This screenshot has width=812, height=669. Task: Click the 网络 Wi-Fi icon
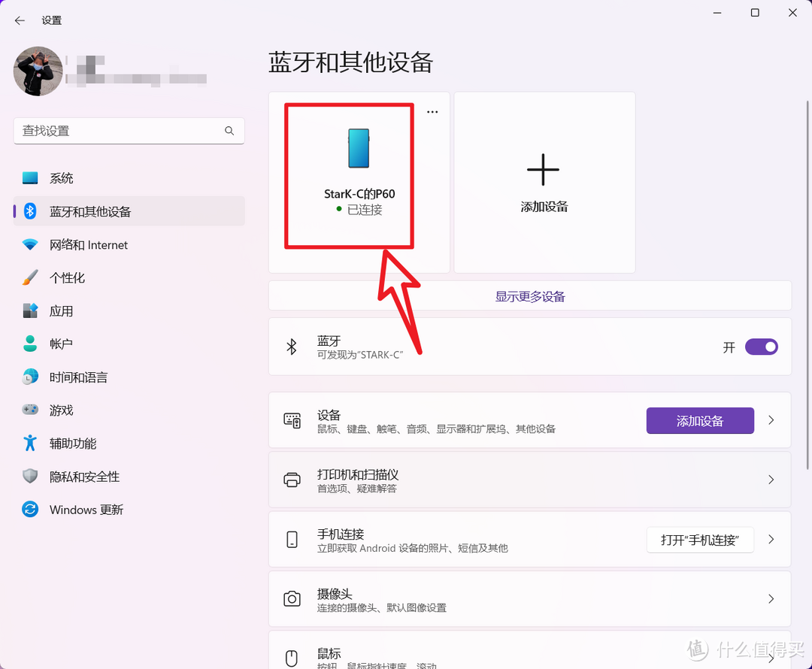pos(30,244)
